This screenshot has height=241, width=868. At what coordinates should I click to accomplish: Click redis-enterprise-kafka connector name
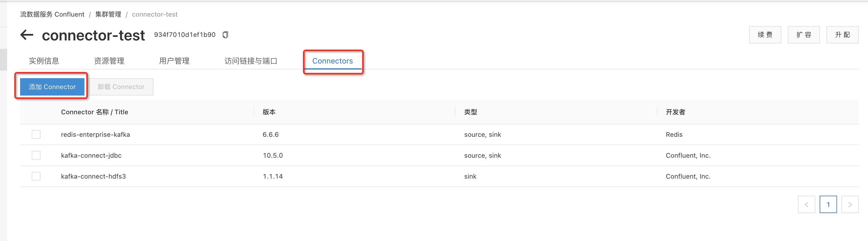pos(95,134)
